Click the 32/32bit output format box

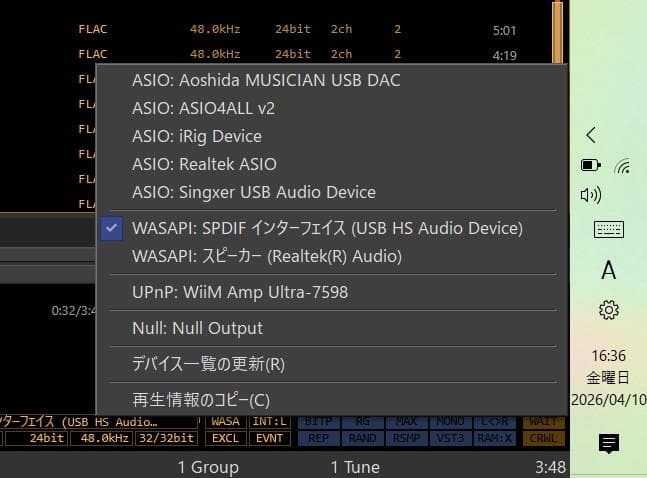[166, 438]
